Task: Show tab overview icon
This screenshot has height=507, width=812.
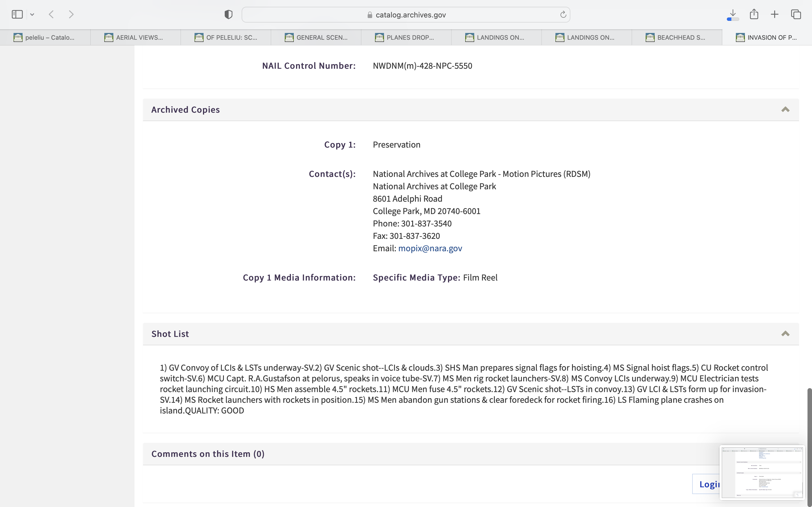Action: [796, 14]
